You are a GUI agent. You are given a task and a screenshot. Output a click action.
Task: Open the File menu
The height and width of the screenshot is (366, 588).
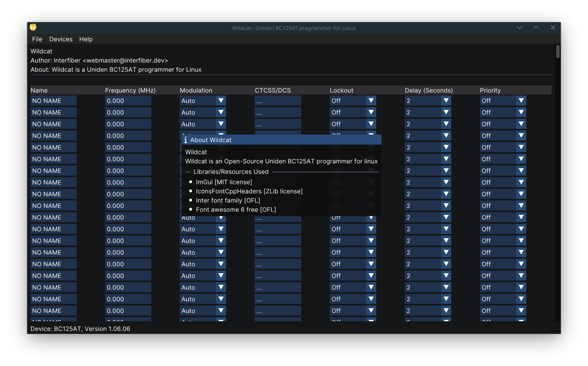point(37,39)
